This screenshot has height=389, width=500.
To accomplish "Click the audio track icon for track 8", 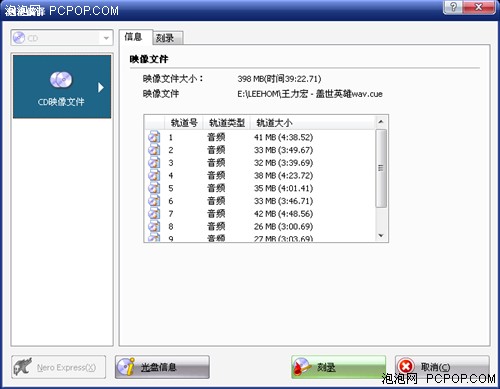I will coord(154,226).
